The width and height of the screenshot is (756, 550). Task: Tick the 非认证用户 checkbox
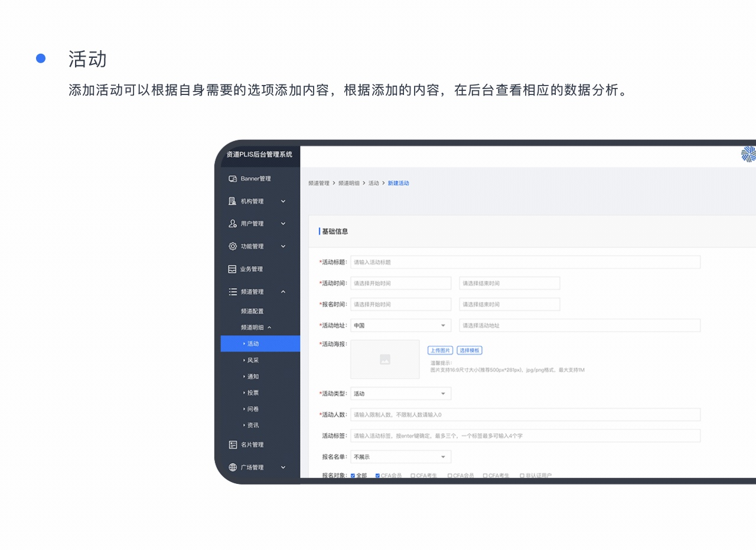point(522,475)
